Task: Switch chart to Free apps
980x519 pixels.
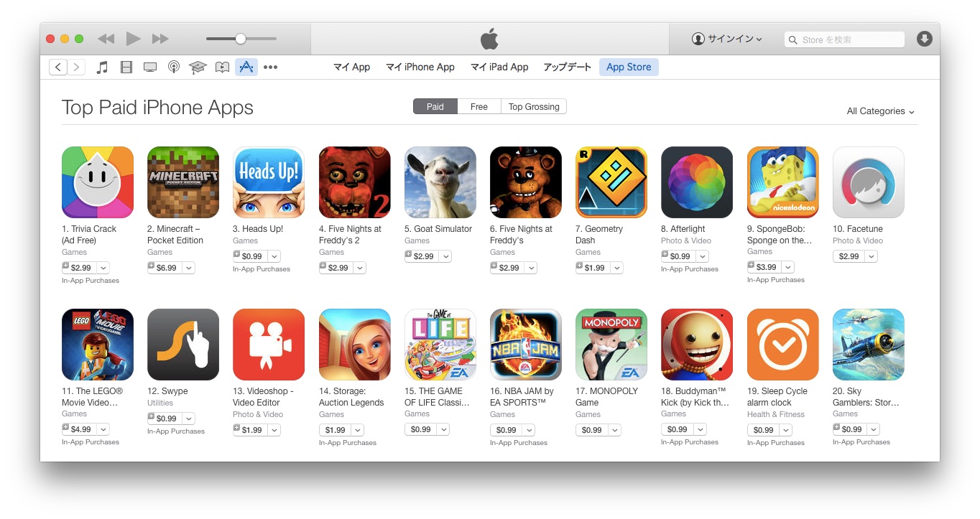Action: click(x=479, y=106)
